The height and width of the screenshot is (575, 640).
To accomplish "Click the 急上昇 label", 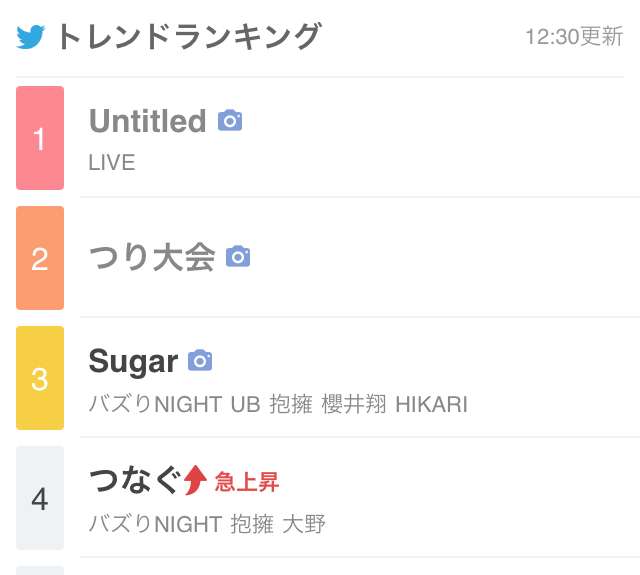I will 247,482.
